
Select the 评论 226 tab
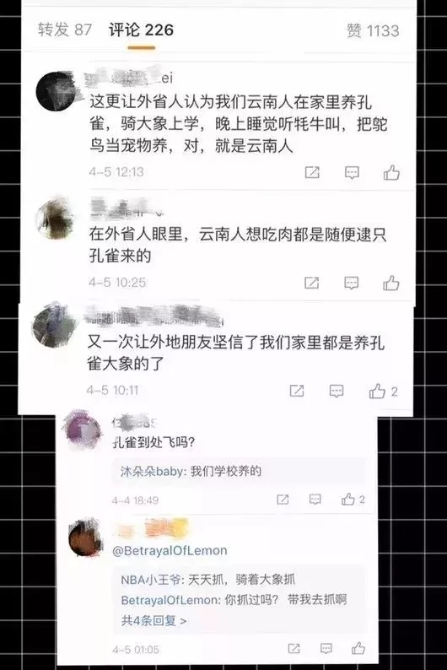point(141,30)
